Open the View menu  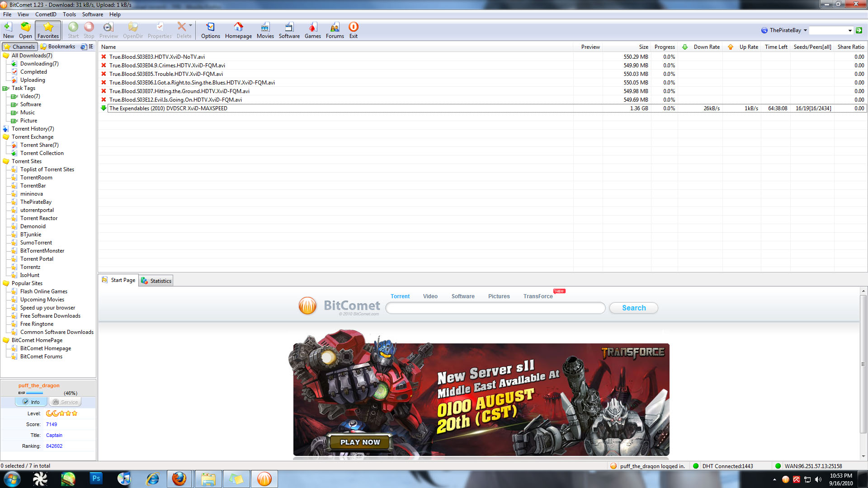click(23, 14)
